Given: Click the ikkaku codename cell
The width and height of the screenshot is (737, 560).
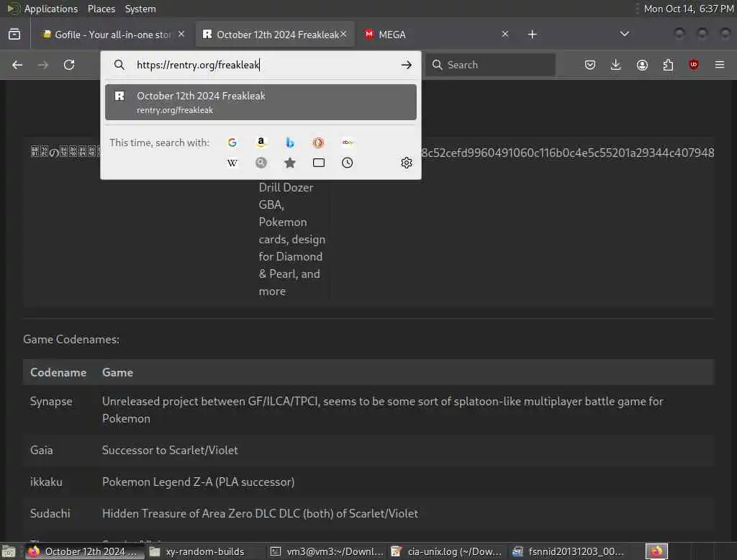Looking at the screenshot, I should point(46,482).
